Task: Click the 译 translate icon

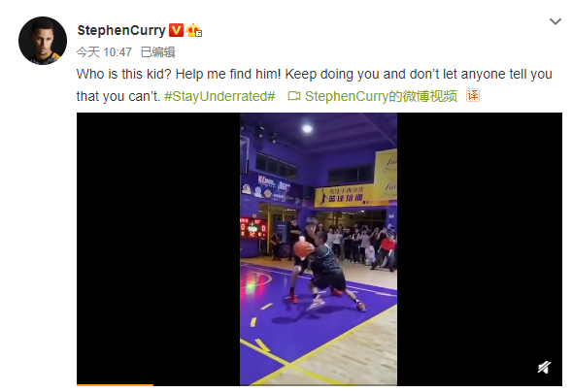Action: click(x=473, y=95)
